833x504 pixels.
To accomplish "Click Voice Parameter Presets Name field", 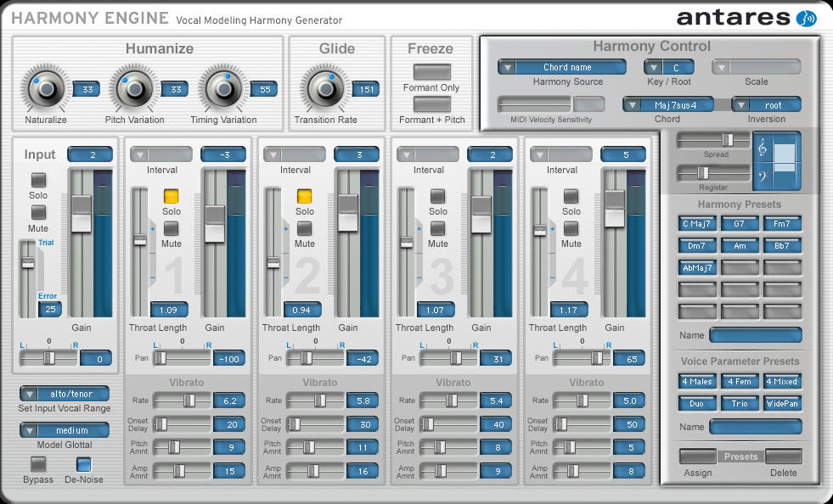I will click(756, 427).
